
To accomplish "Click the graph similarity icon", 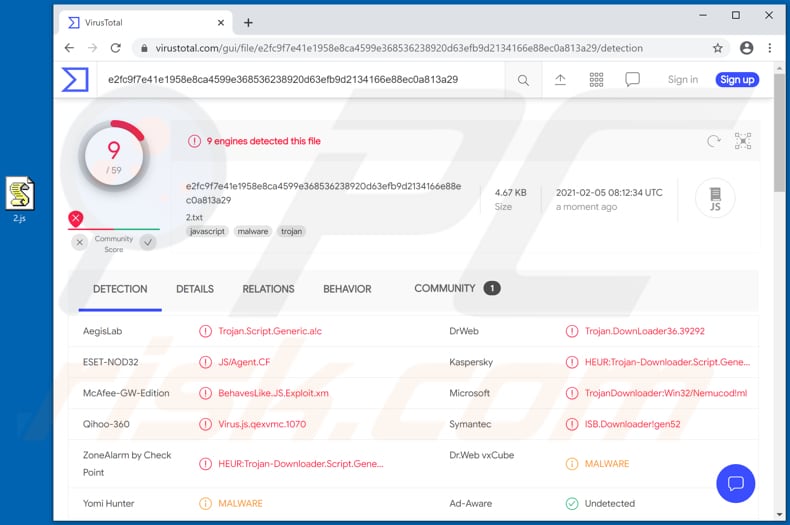I will coord(743,141).
